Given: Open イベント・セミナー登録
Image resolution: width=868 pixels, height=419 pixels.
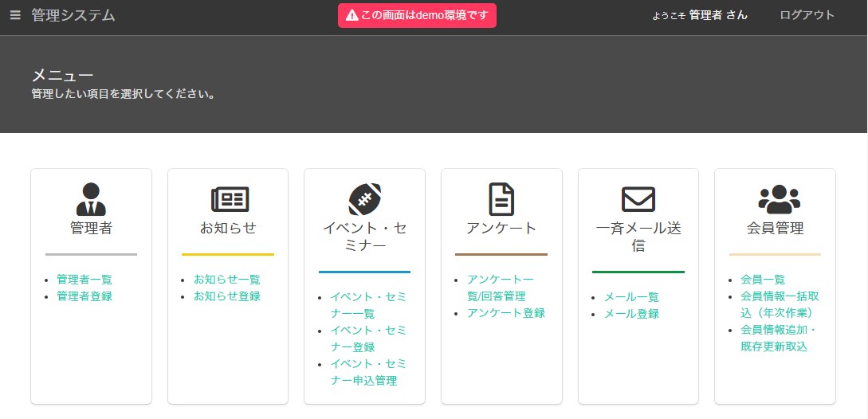Looking at the screenshot, I should pos(368,339).
